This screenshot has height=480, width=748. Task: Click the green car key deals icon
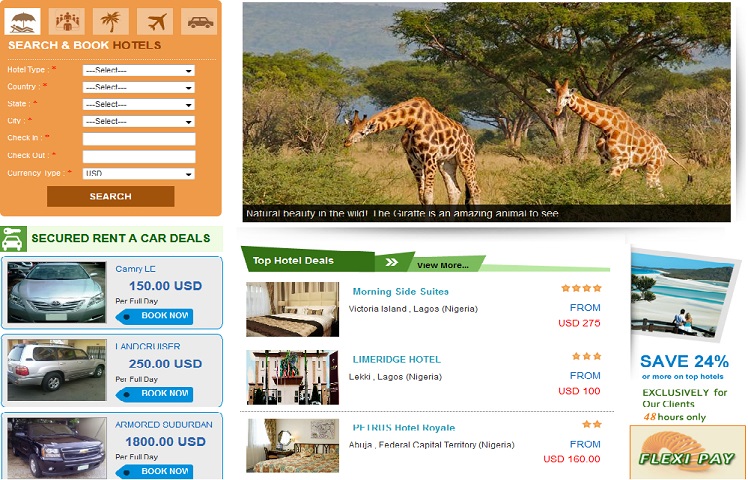tap(13, 239)
